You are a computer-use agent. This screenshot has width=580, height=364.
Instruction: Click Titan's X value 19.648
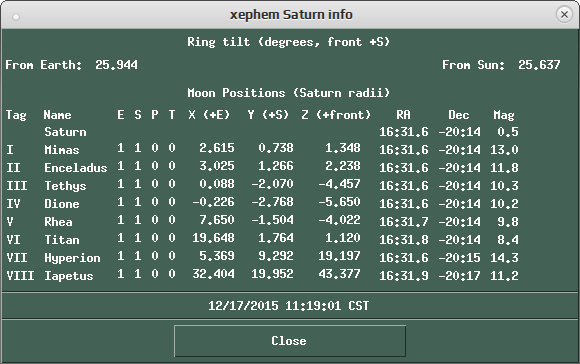click(213, 238)
